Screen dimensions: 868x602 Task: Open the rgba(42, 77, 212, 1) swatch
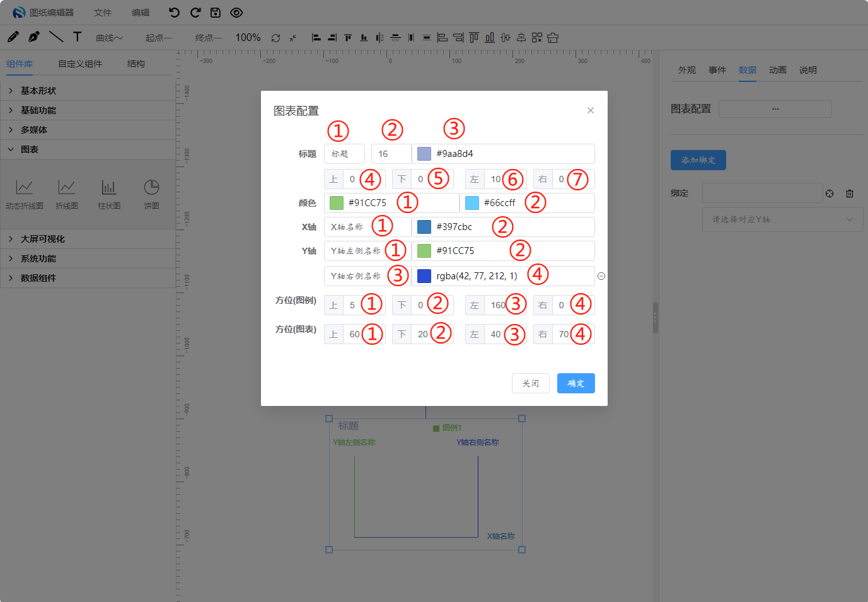point(424,276)
